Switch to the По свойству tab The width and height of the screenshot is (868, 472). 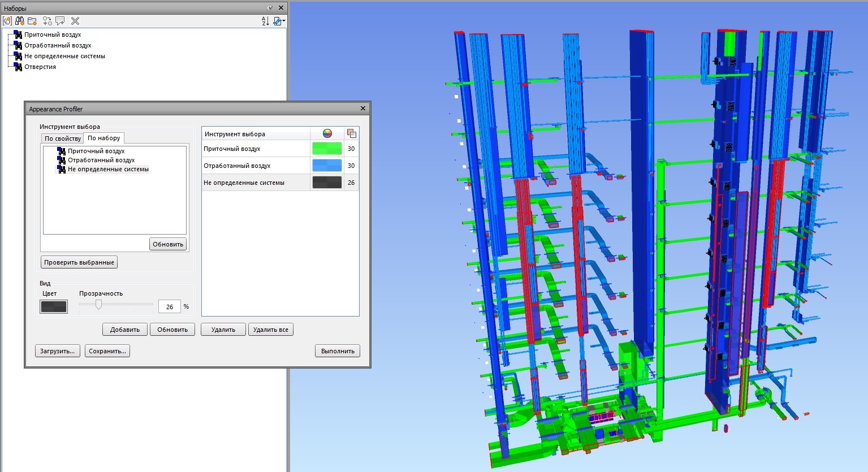(62, 138)
